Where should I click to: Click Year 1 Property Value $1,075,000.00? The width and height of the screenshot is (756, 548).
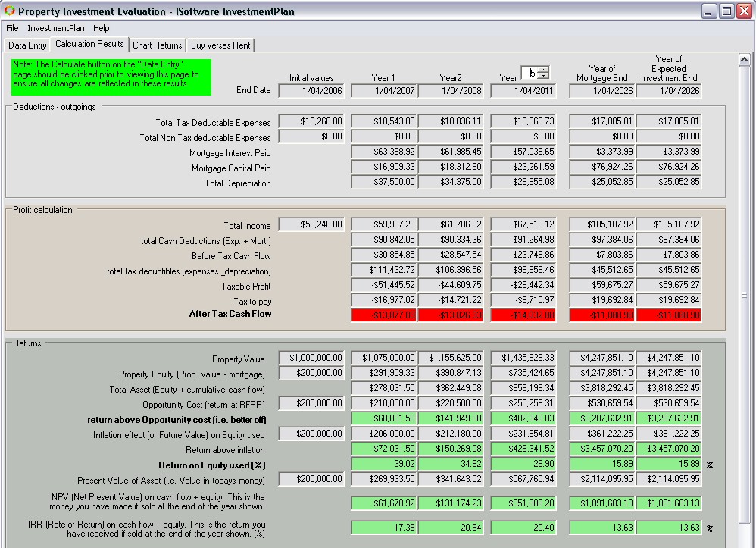coord(384,358)
